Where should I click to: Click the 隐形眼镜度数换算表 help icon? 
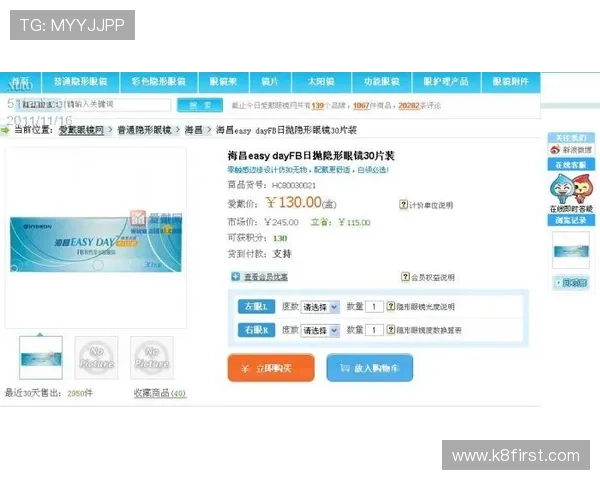pyautogui.click(x=390, y=330)
